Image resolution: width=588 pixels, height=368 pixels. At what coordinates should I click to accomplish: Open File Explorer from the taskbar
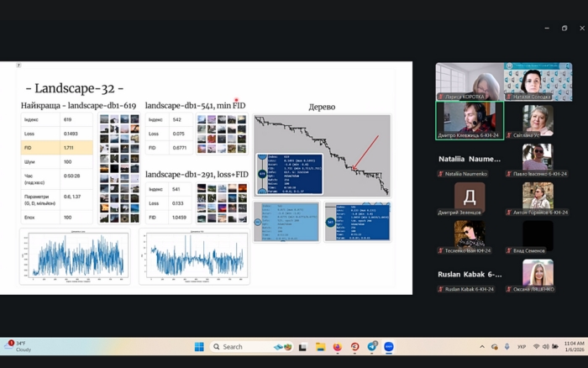320,346
